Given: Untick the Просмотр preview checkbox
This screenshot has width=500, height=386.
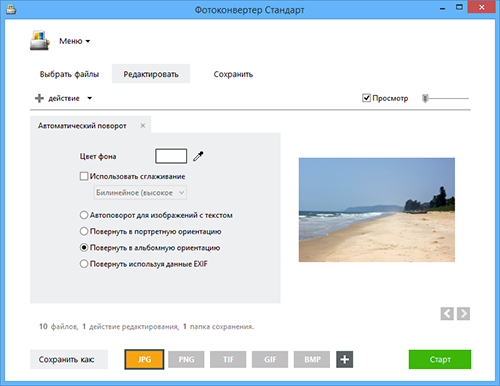Looking at the screenshot, I should [366, 98].
